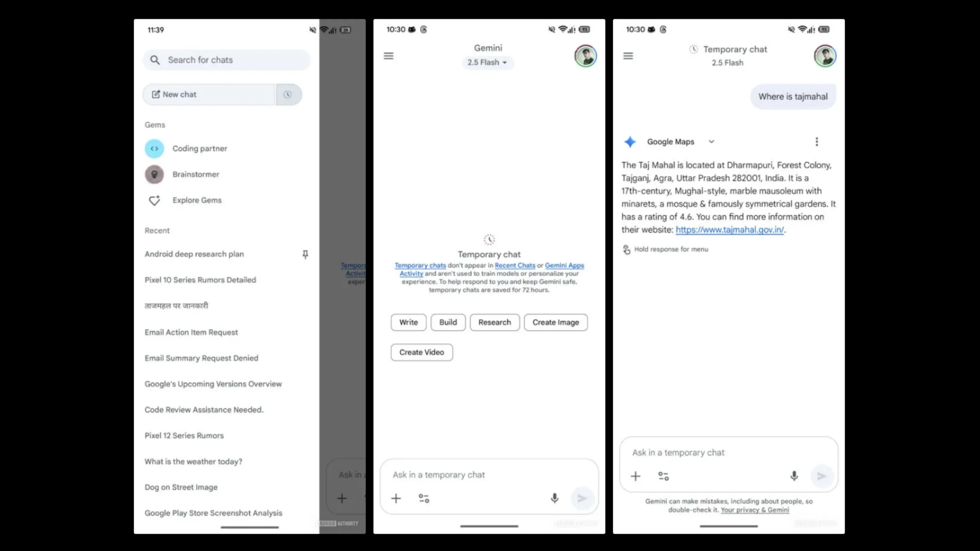Open the Gemini Apps Activity link
The image size is (980, 551).
564,265
